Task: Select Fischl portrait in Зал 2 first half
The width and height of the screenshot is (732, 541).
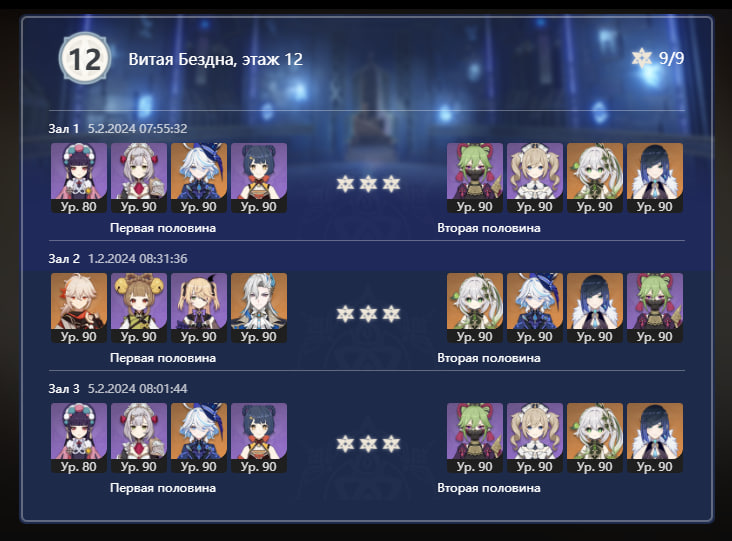Action: (199, 308)
